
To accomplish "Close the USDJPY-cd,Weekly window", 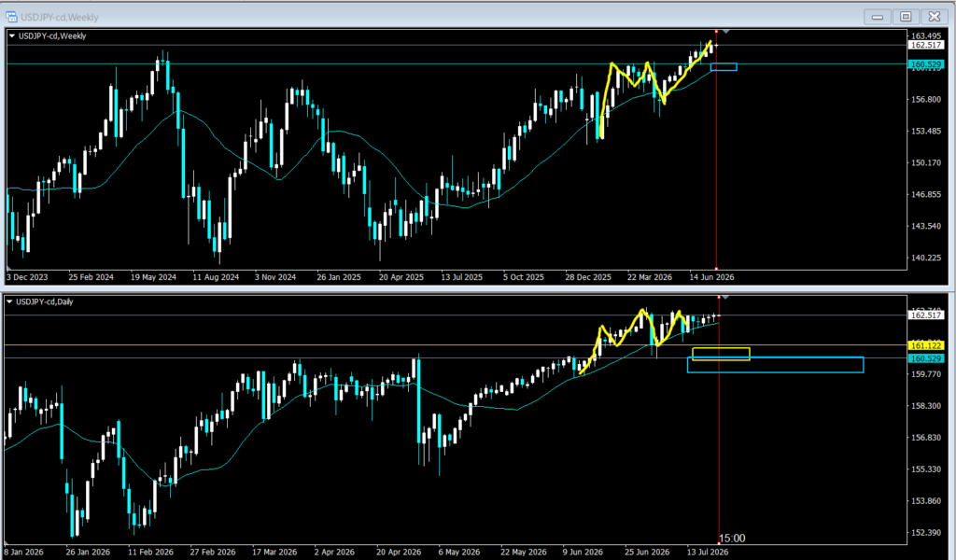I will coord(934,17).
